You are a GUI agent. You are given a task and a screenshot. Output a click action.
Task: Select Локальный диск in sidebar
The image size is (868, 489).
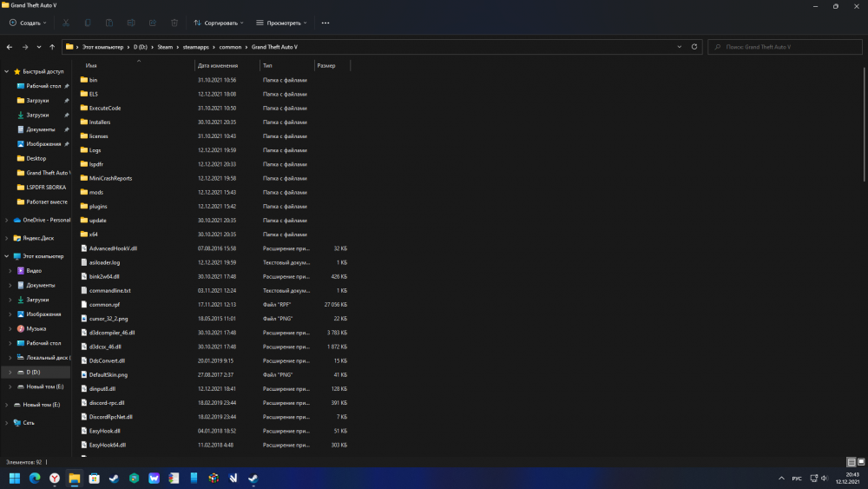(43, 358)
